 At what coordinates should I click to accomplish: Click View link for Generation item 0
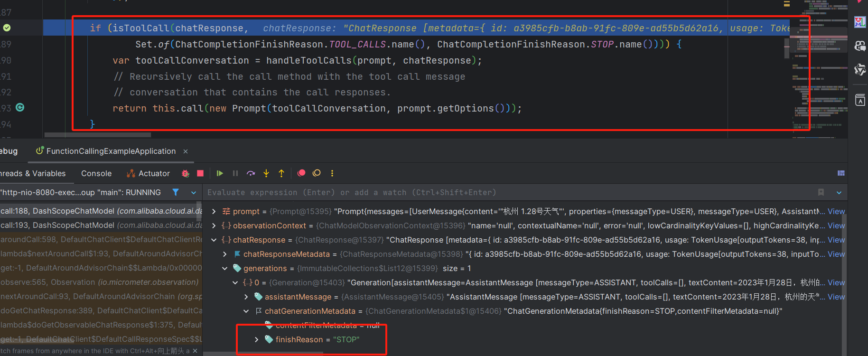pos(836,282)
